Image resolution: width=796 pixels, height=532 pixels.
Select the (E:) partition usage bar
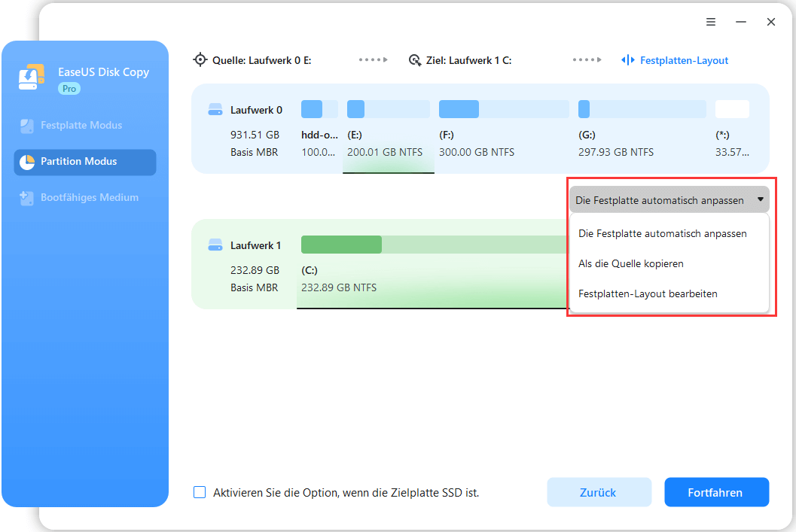[389, 109]
